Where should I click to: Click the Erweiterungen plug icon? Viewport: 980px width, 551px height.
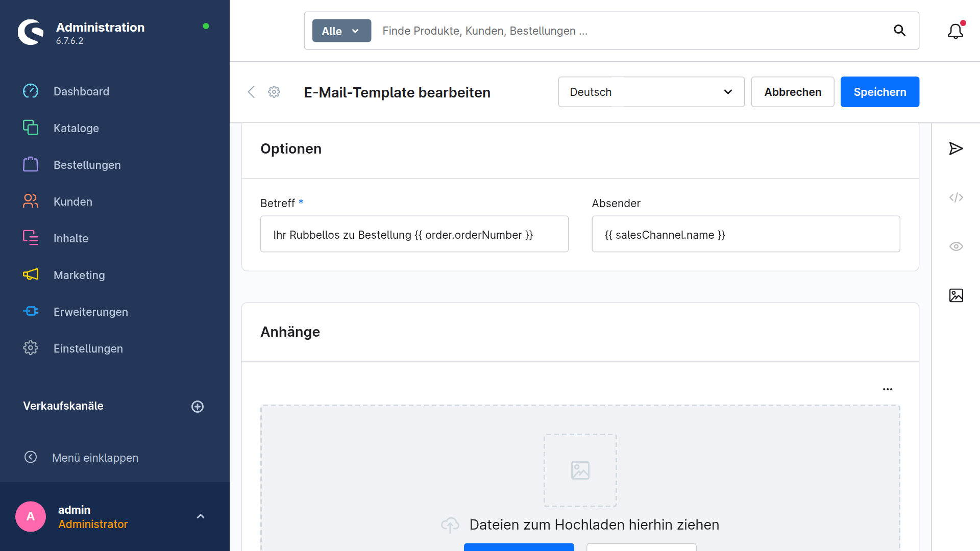click(31, 311)
